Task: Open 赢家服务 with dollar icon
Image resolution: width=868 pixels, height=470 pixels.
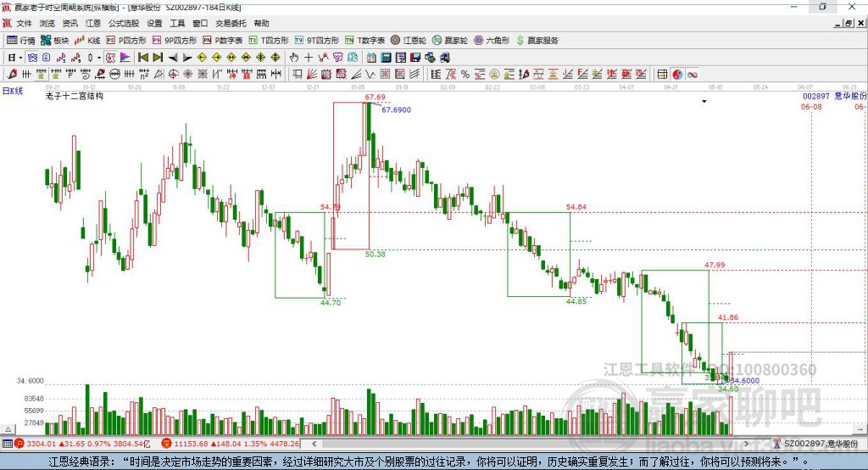Action: (537, 40)
